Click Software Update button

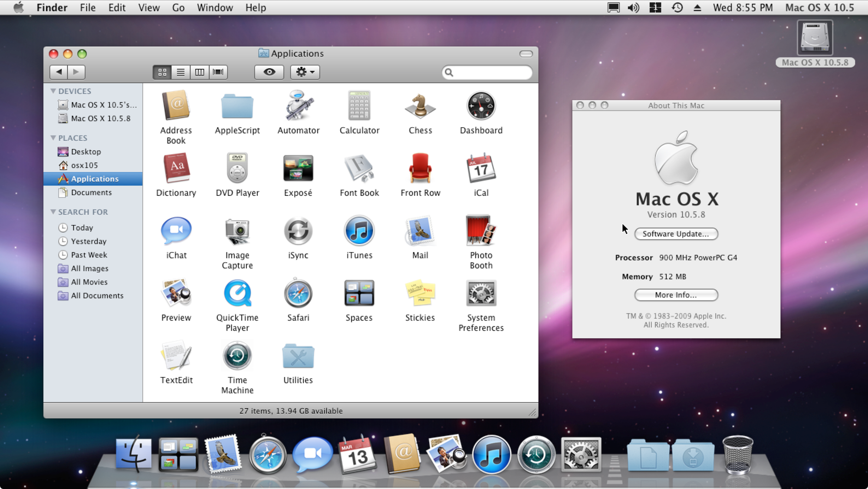[x=676, y=233]
